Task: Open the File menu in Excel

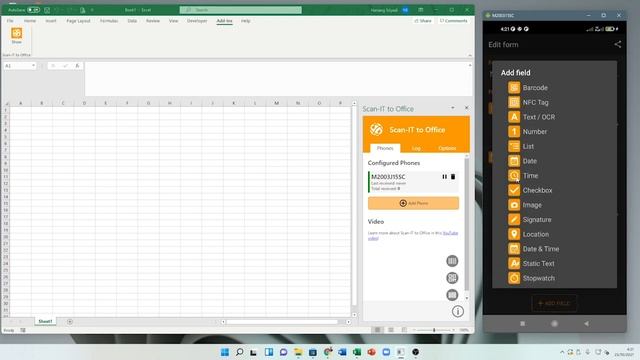Action: (10, 21)
